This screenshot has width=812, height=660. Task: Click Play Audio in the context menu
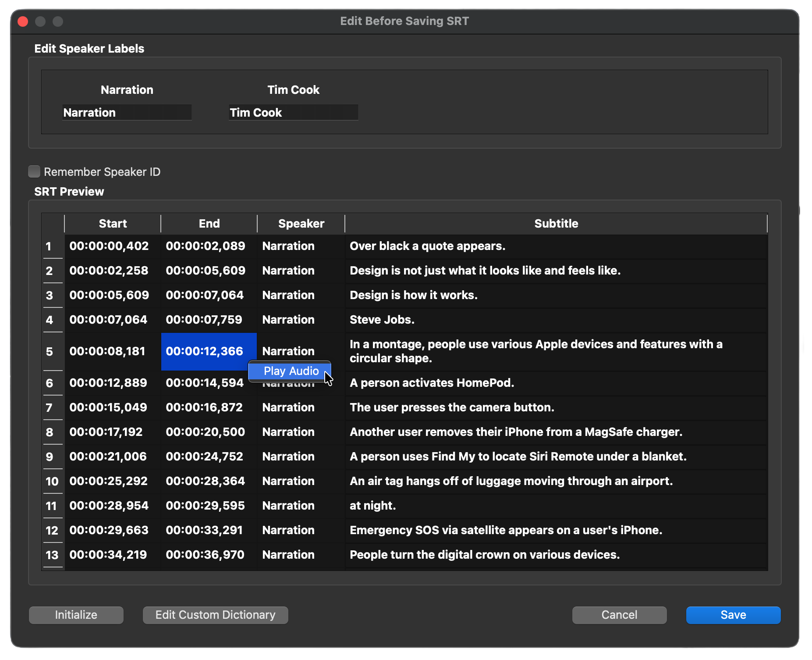click(290, 371)
